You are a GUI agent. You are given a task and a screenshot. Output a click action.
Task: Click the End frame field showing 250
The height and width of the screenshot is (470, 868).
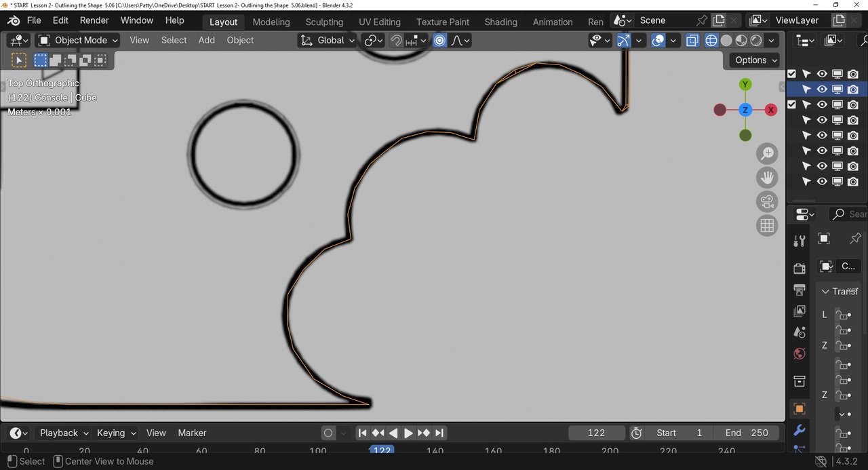(x=747, y=433)
